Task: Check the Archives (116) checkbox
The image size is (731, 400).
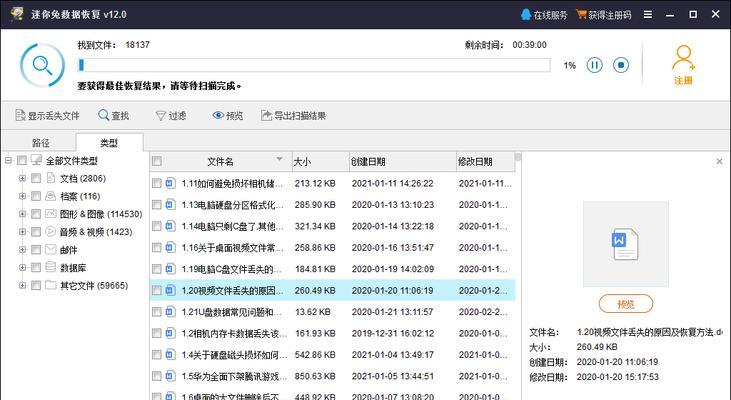Action: [x=36, y=196]
